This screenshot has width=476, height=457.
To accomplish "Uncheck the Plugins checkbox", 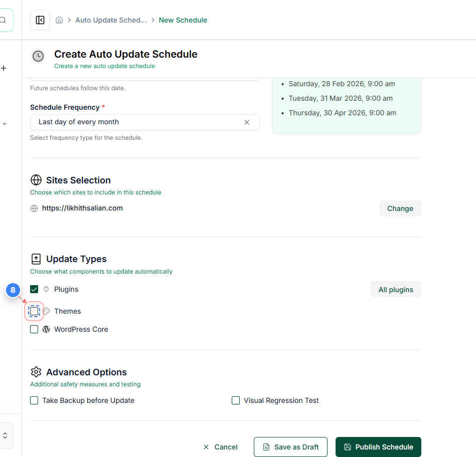I will click(34, 289).
